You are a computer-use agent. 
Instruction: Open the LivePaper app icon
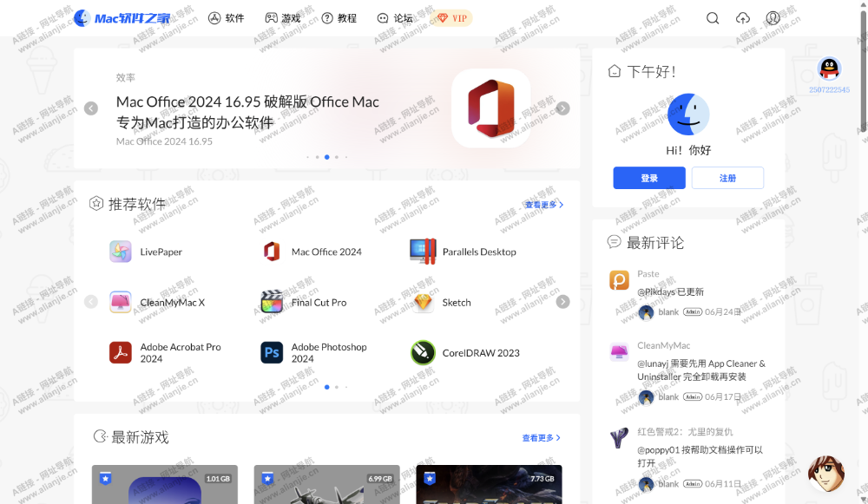pyautogui.click(x=120, y=252)
